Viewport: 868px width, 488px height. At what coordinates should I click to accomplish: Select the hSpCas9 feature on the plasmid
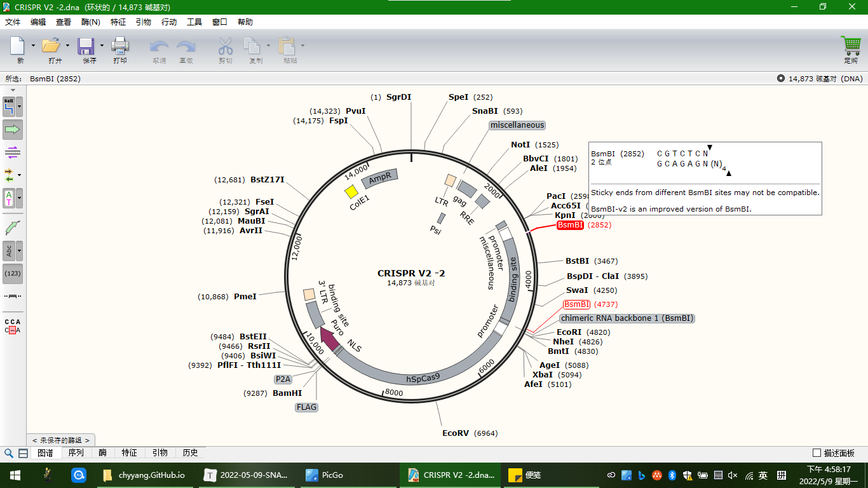coord(423,377)
